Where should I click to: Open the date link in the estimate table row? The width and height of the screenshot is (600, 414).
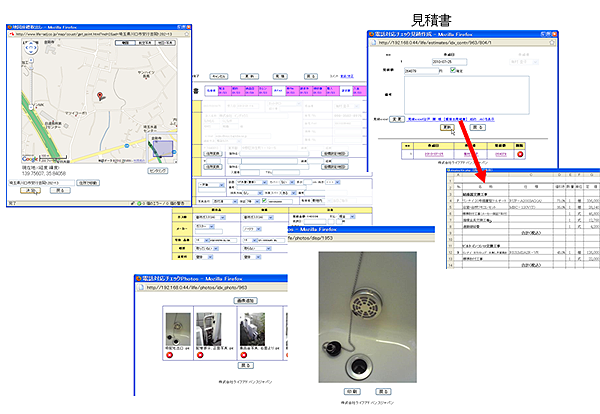tap(434, 154)
